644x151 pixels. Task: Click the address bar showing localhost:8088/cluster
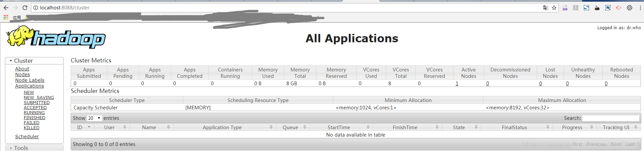(x=286, y=8)
